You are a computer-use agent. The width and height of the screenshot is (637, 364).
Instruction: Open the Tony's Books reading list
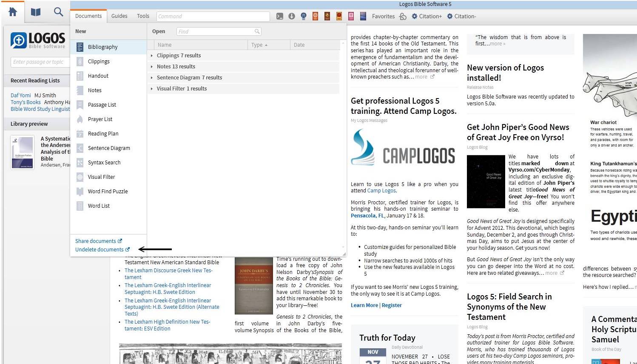tap(26, 102)
